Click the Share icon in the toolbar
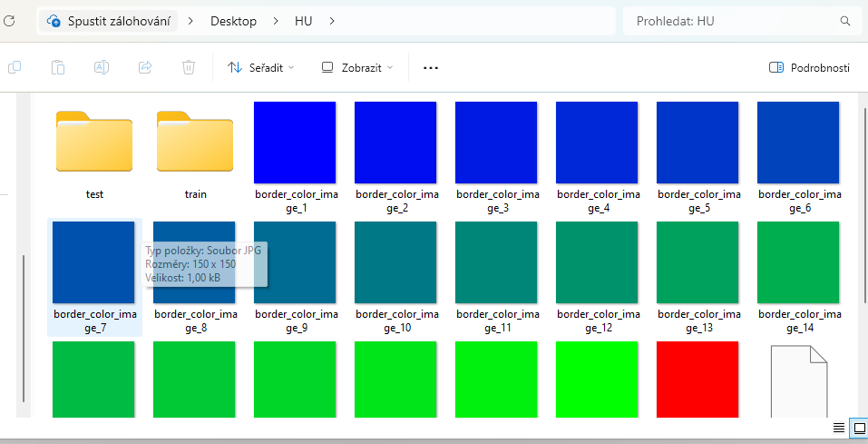This screenshot has height=444, width=868. pyautogui.click(x=145, y=67)
